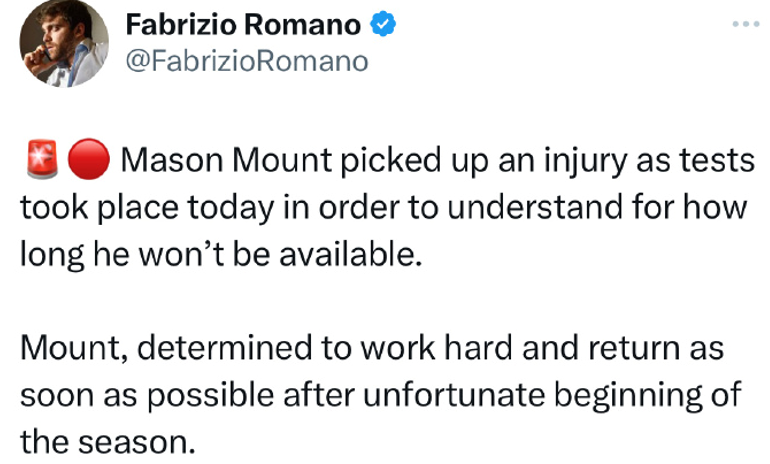Image resolution: width=770 pixels, height=464 pixels.
Task: Open Fabrizio Romano's profile picture
Action: point(64,43)
